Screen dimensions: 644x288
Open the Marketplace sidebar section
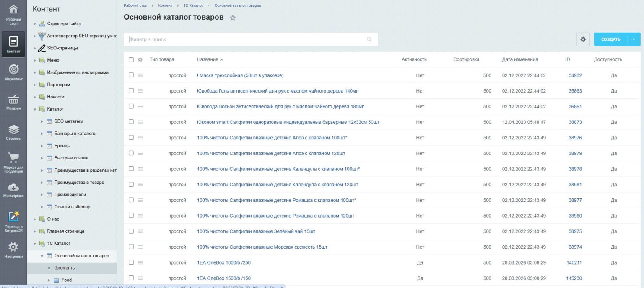(x=13, y=190)
